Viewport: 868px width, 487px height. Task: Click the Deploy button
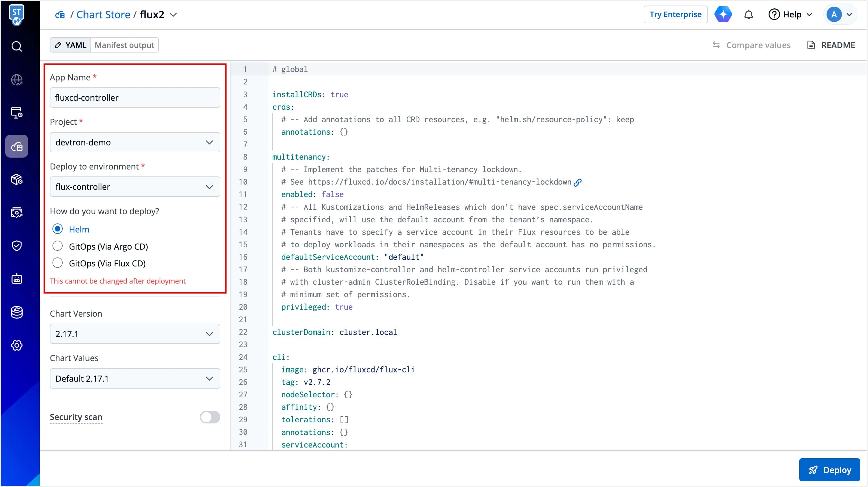click(829, 470)
